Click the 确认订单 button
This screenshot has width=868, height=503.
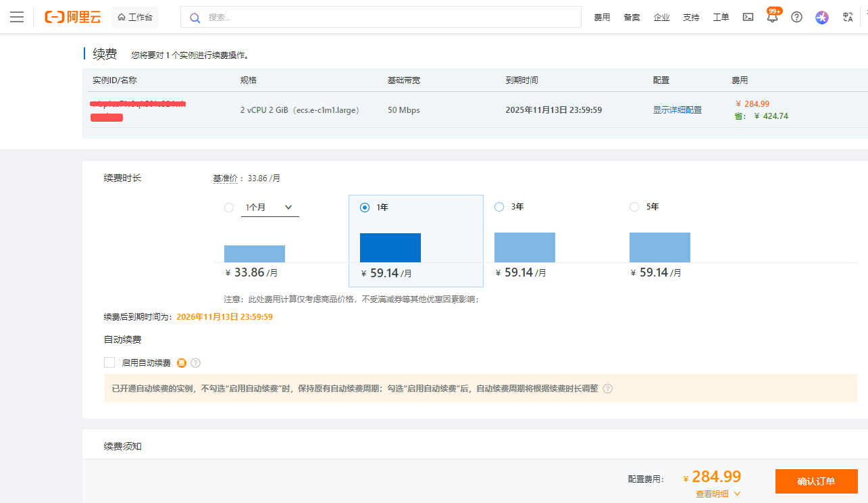816,481
